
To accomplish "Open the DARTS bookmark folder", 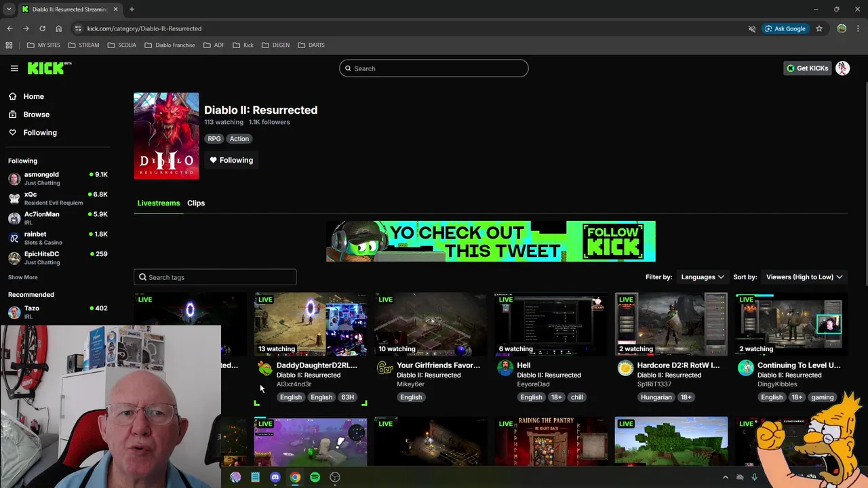I will (x=311, y=45).
